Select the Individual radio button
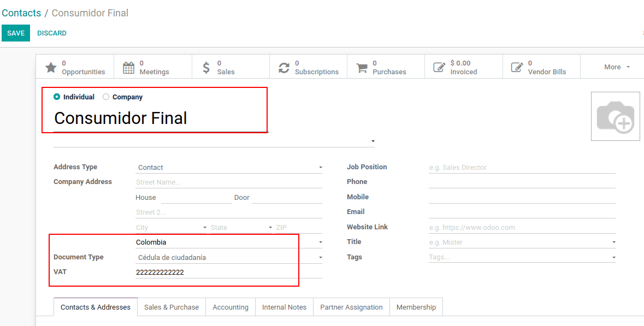 tap(57, 97)
